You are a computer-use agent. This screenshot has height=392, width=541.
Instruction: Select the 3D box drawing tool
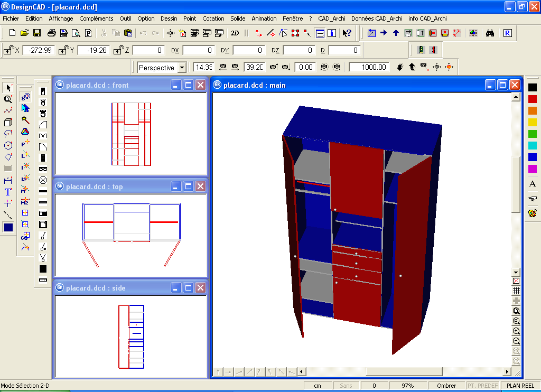7,121
